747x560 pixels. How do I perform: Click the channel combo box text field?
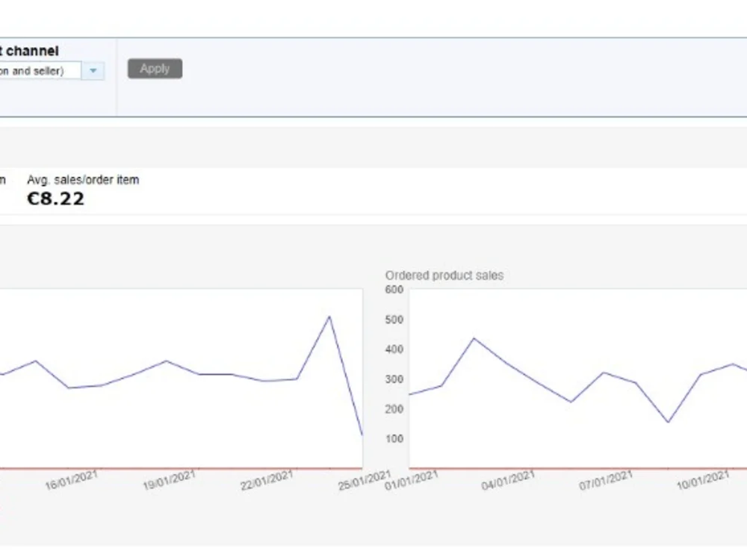click(x=40, y=71)
